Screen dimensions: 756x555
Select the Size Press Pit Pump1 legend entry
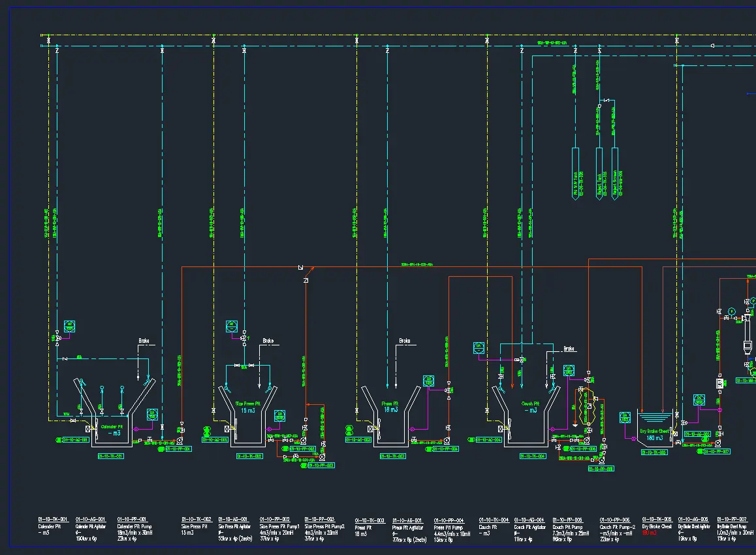(279, 526)
